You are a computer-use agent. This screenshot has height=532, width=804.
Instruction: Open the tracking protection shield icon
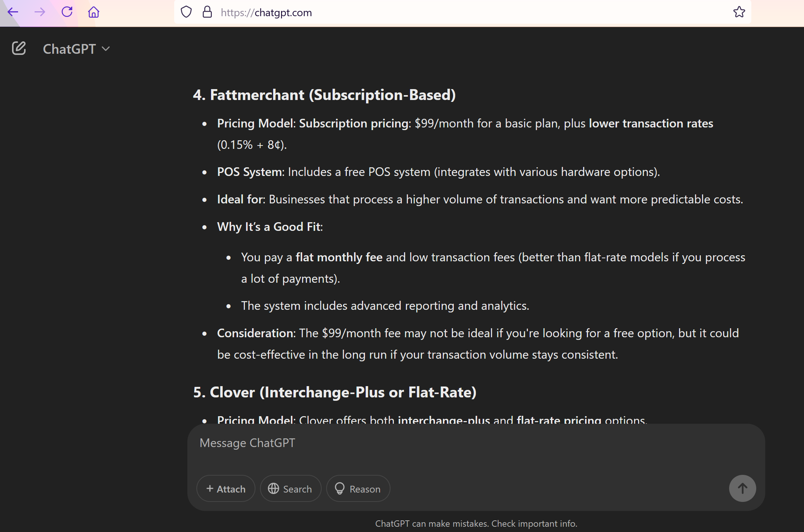[186, 12]
